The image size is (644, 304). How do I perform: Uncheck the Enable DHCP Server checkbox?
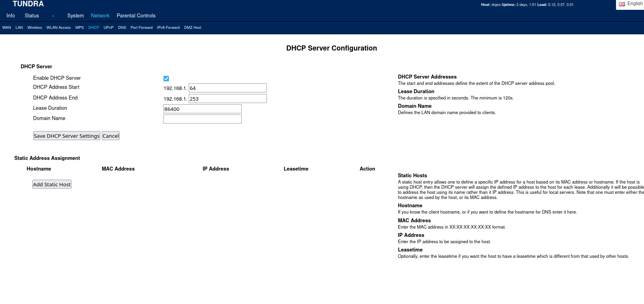coord(166,79)
